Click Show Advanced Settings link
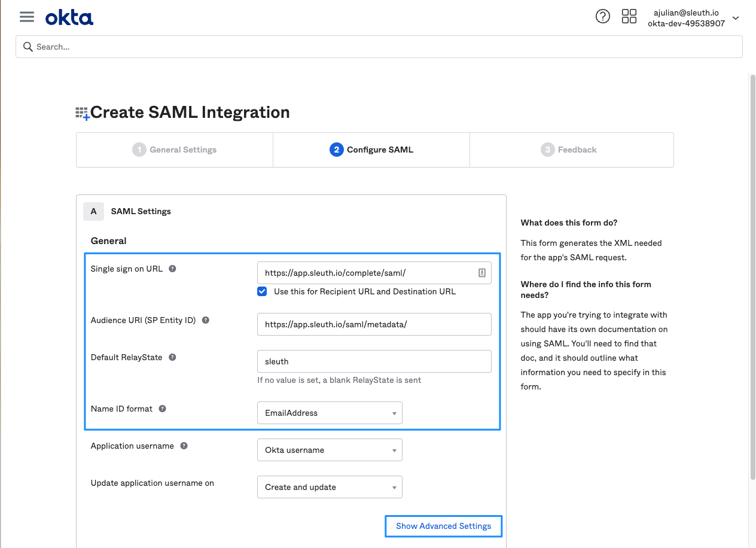 [443, 526]
